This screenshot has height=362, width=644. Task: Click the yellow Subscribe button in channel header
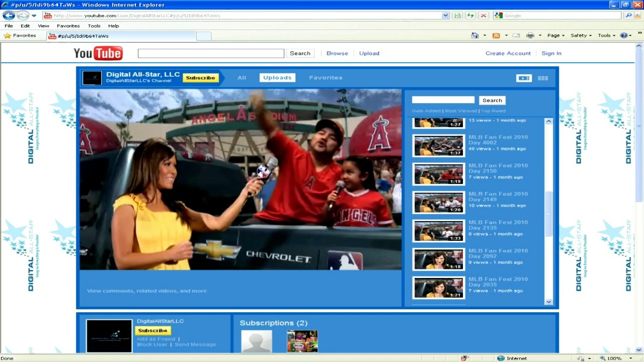click(200, 78)
